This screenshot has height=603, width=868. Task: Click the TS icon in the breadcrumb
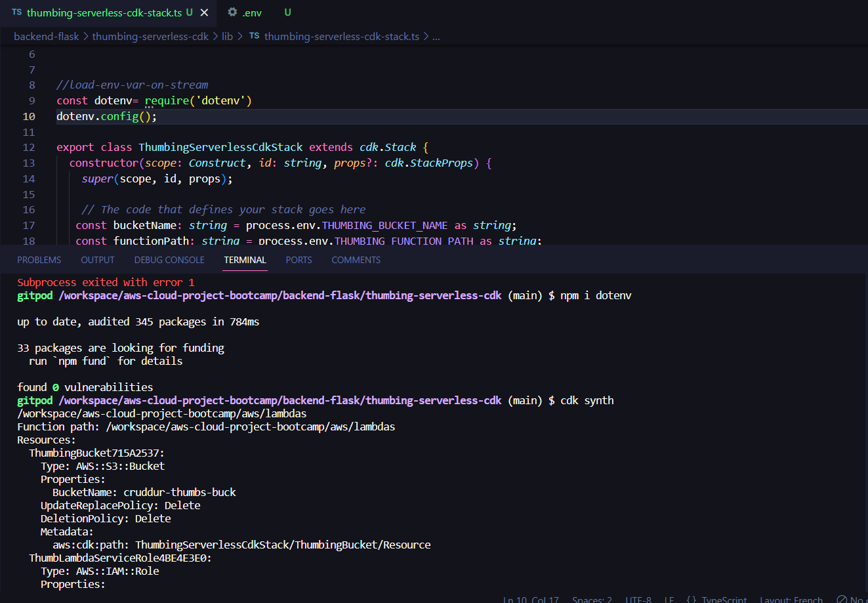tap(254, 37)
